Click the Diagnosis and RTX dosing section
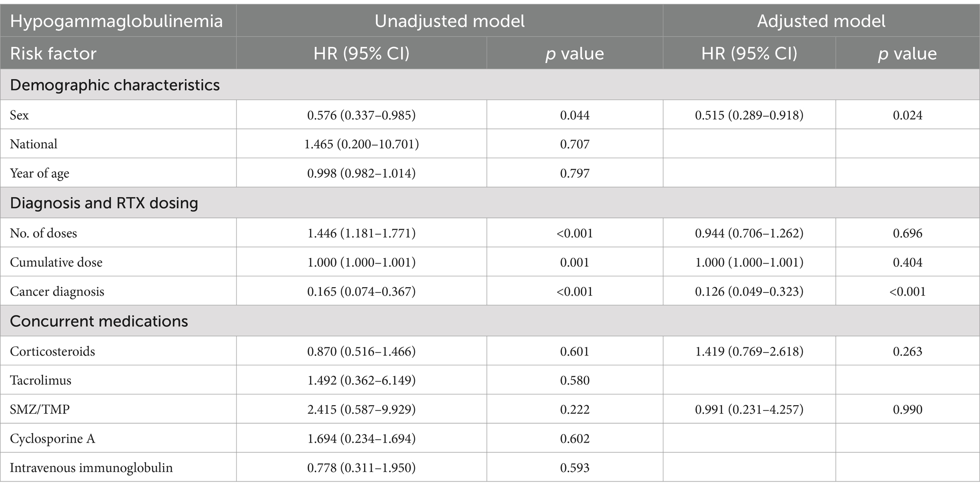The image size is (980, 490). click(x=490, y=203)
